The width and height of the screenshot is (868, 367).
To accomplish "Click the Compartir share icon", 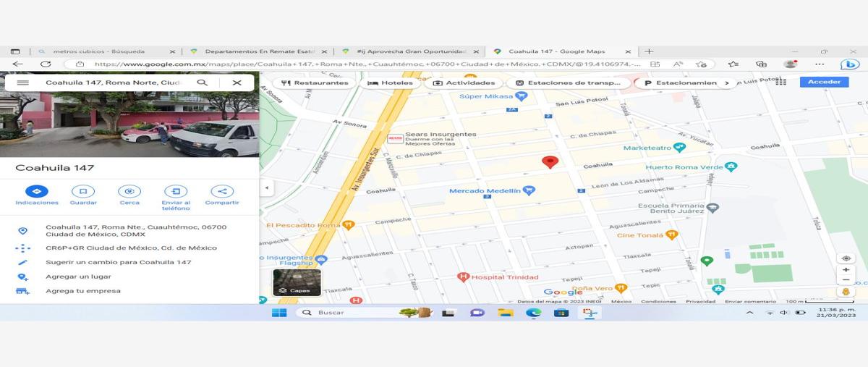I will click(x=221, y=191).
